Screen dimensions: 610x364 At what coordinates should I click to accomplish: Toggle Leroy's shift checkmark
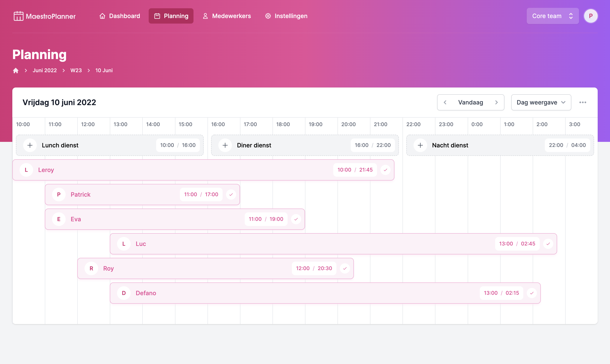coord(385,170)
